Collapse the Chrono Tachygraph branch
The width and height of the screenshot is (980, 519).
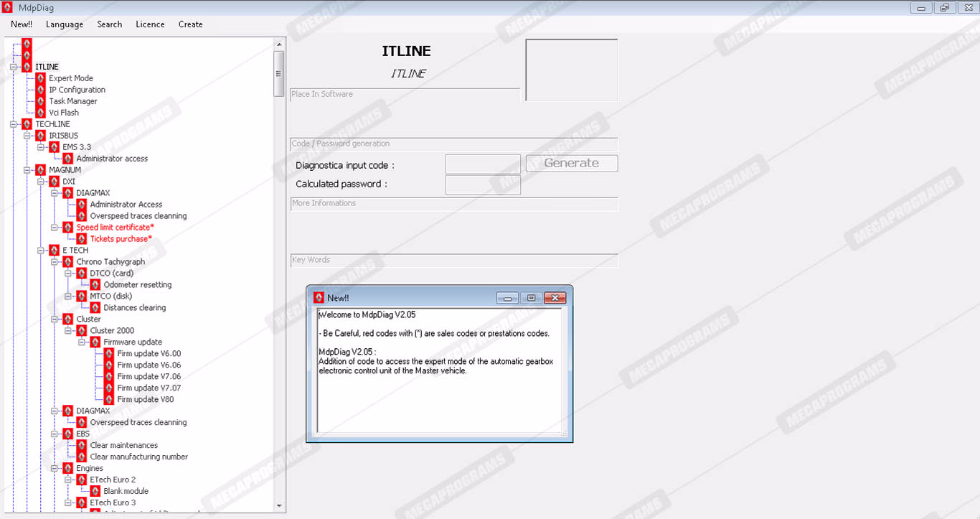click(55, 262)
